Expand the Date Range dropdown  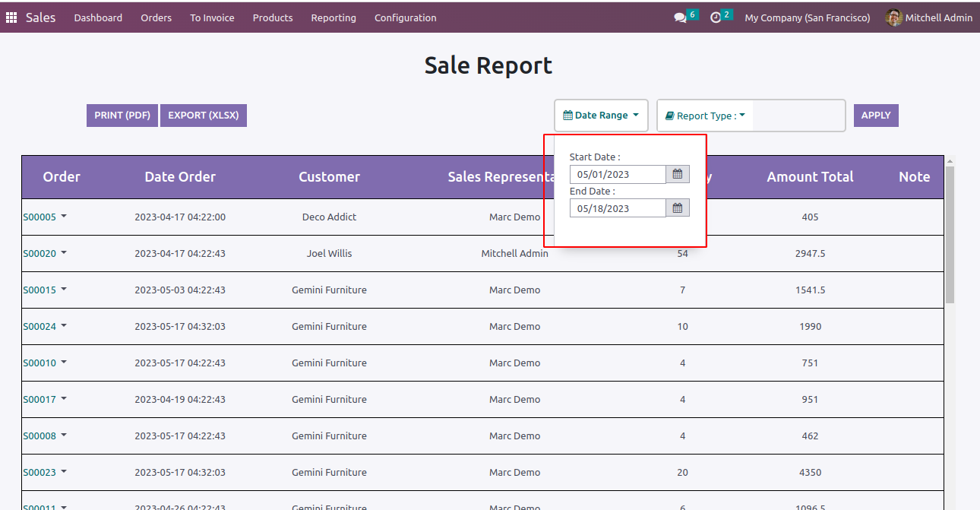pos(601,116)
